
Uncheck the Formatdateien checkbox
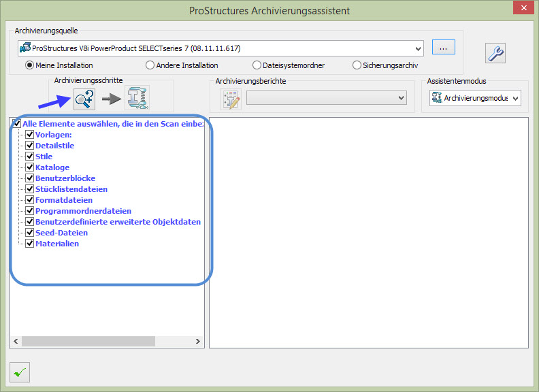(29, 200)
